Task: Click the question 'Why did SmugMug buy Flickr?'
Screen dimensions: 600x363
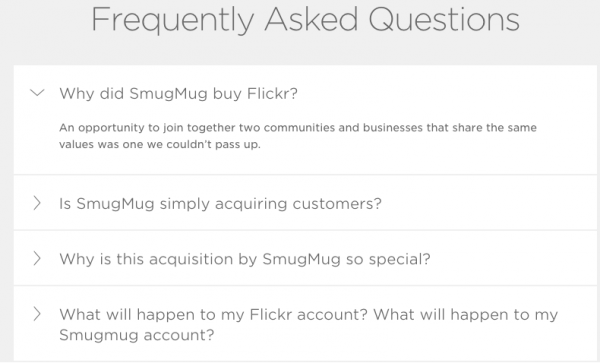Action: click(x=178, y=94)
